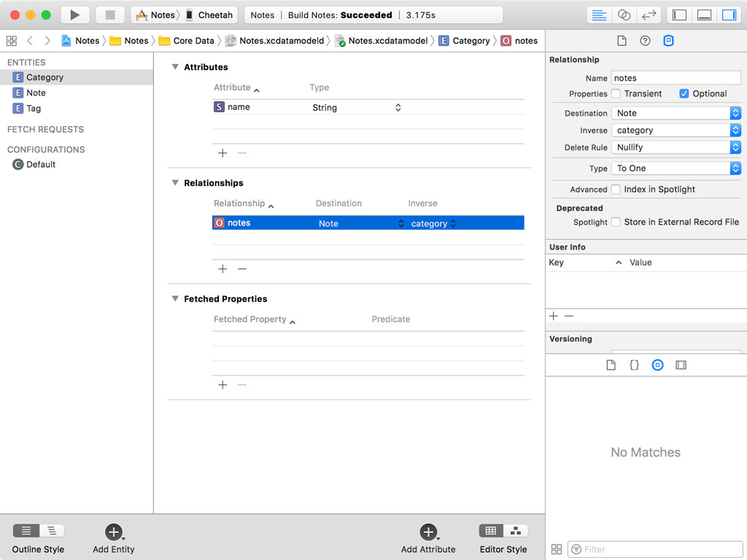Click the Run (play) button

74,15
